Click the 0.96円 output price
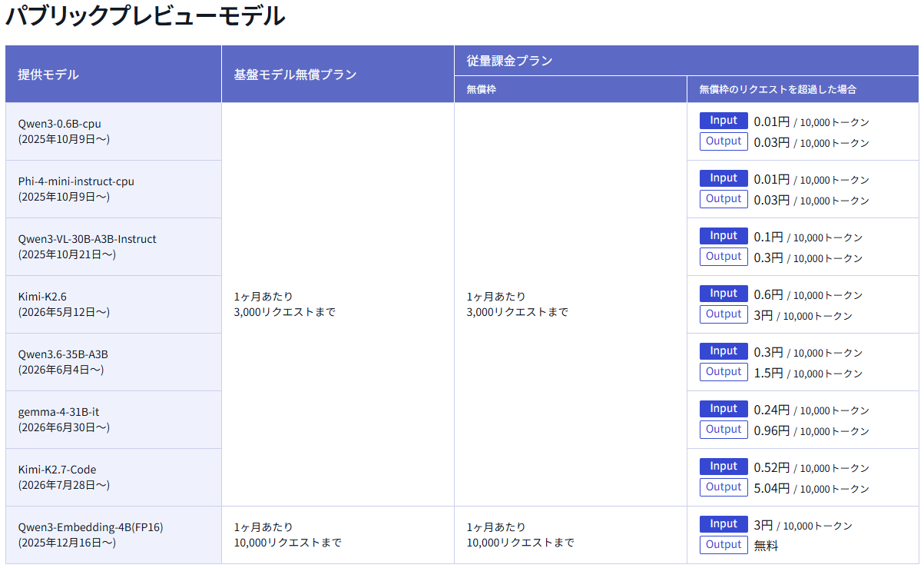 click(772, 430)
